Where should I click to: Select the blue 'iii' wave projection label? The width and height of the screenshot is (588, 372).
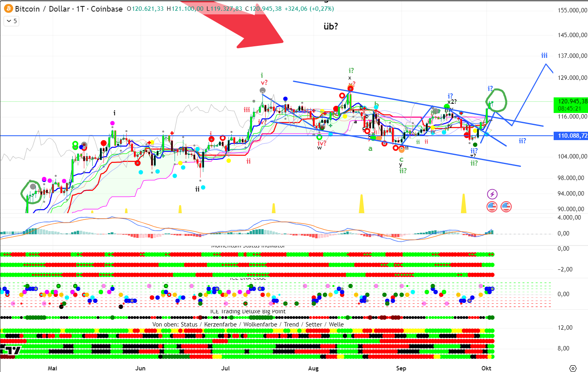(544, 55)
